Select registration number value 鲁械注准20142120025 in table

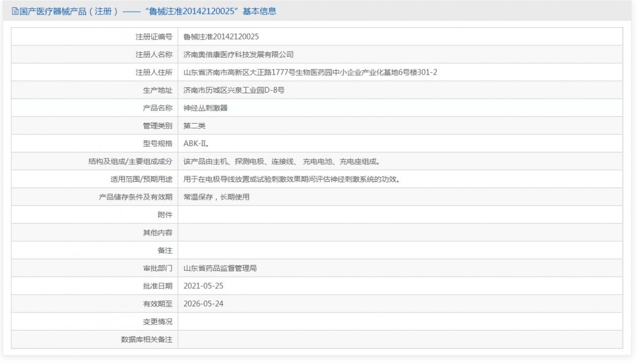pyautogui.click(x=221, y=37)
